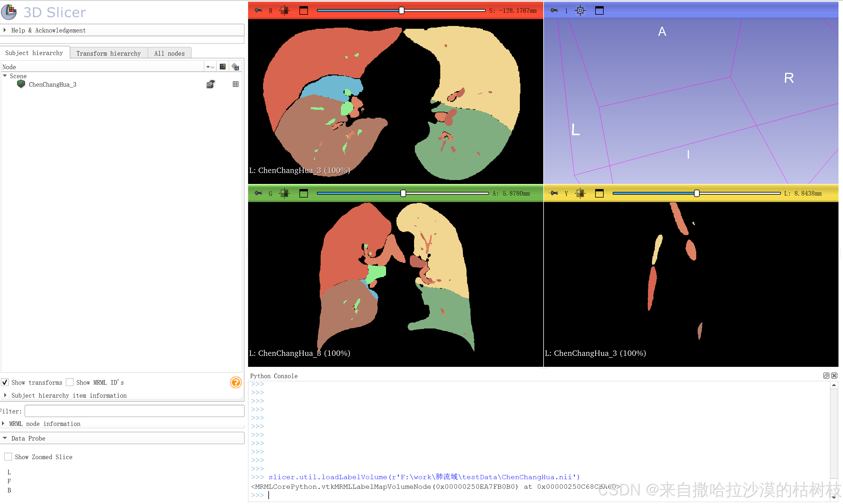Click link toggle icon in Red slice bar
Screen dimensions: 843x504
pos(285,10)
